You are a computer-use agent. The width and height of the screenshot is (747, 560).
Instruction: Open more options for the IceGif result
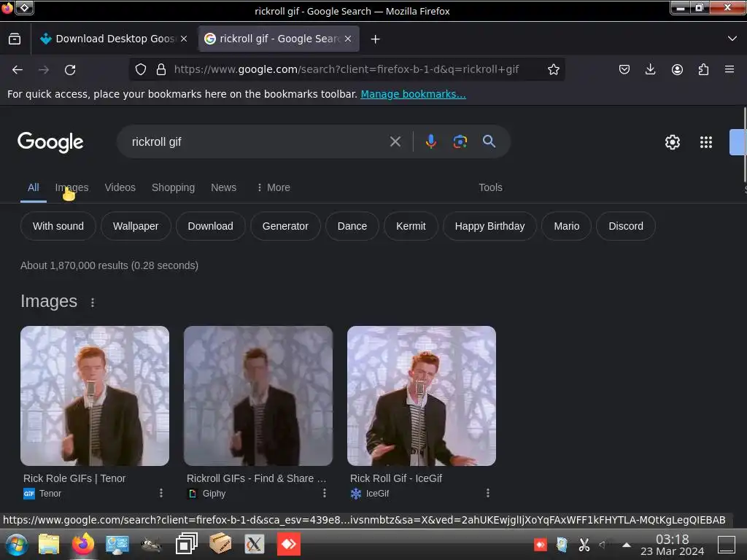pos(488,493)
